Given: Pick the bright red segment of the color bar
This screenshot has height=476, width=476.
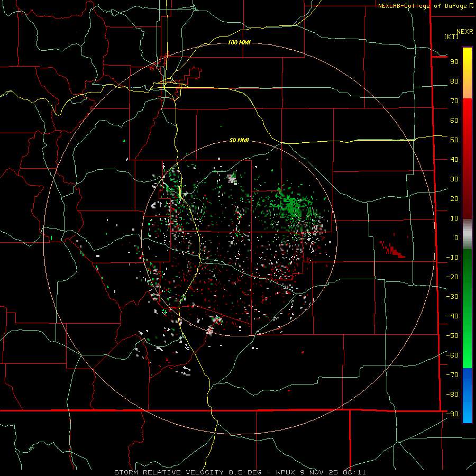Looking at the screenshot, I should coord(467,159).
